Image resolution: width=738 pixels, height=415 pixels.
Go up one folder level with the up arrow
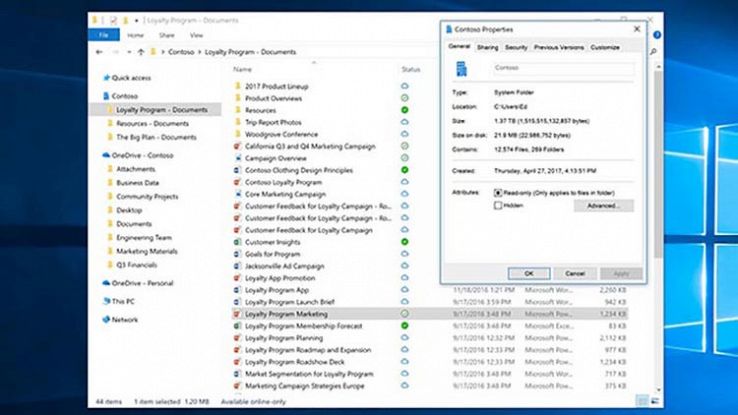[x=141, y=52]
